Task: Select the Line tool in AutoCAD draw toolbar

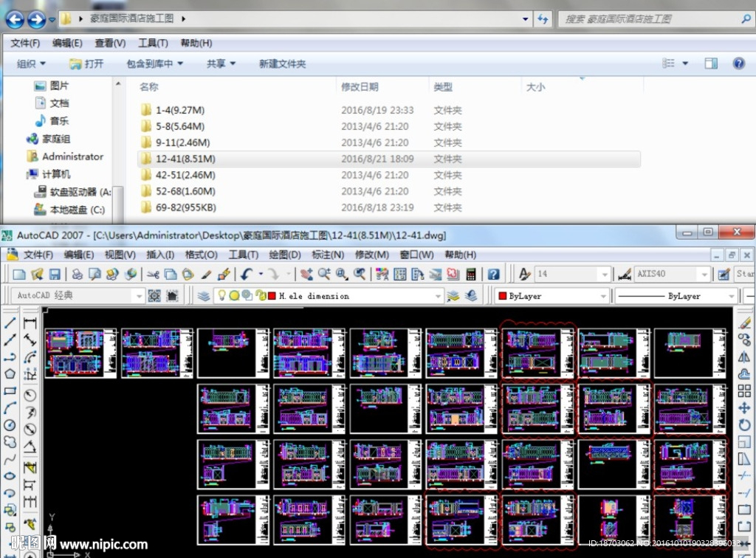Action: [10, 323]
